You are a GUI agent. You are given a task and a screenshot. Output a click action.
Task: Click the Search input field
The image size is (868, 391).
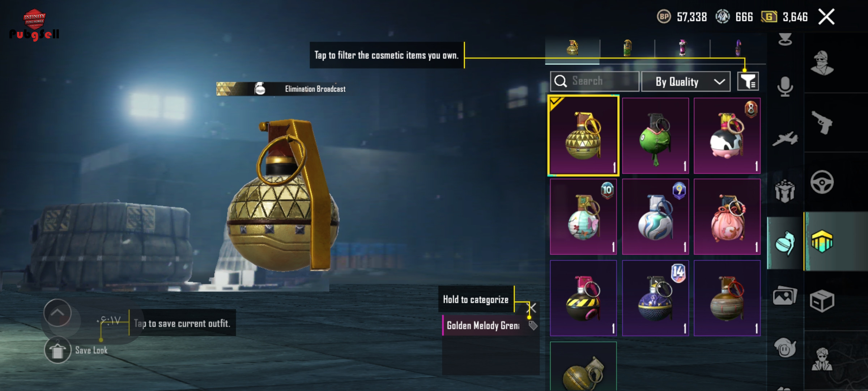pos(595,81)
